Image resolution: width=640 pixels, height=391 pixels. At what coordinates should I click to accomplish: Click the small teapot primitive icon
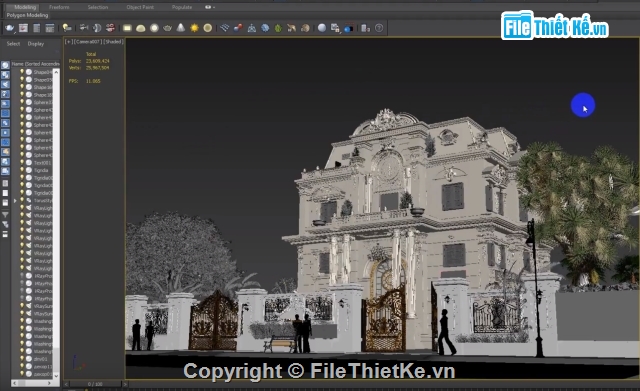point(167,28)
